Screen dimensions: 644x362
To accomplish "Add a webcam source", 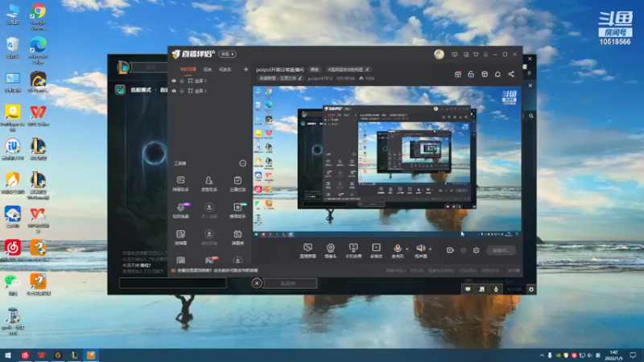I will 330,250.
